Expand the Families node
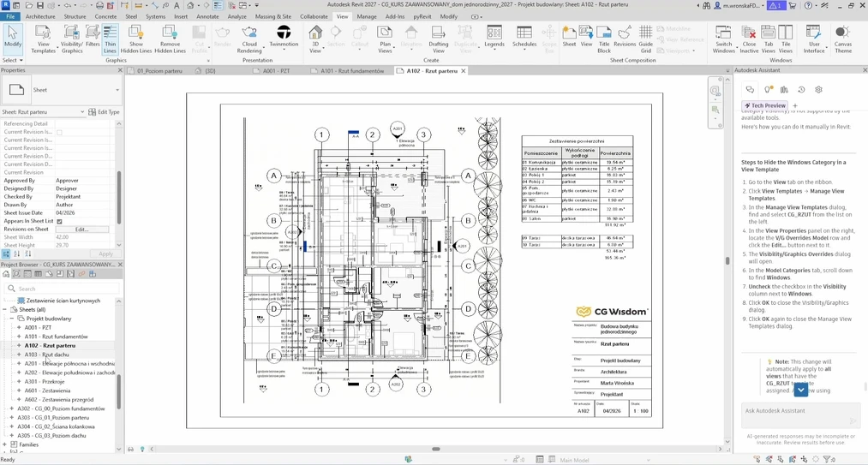The height and width of the screenshot is (465, 868). [x=5, y=444]
